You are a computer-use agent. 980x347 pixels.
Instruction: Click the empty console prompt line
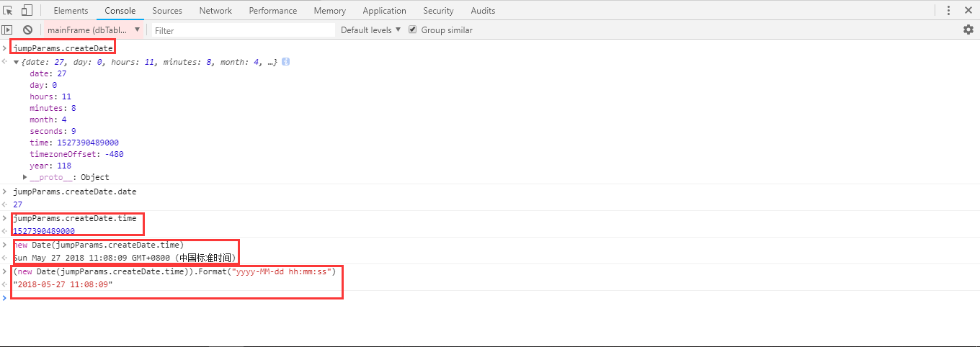tap(490, 297)
